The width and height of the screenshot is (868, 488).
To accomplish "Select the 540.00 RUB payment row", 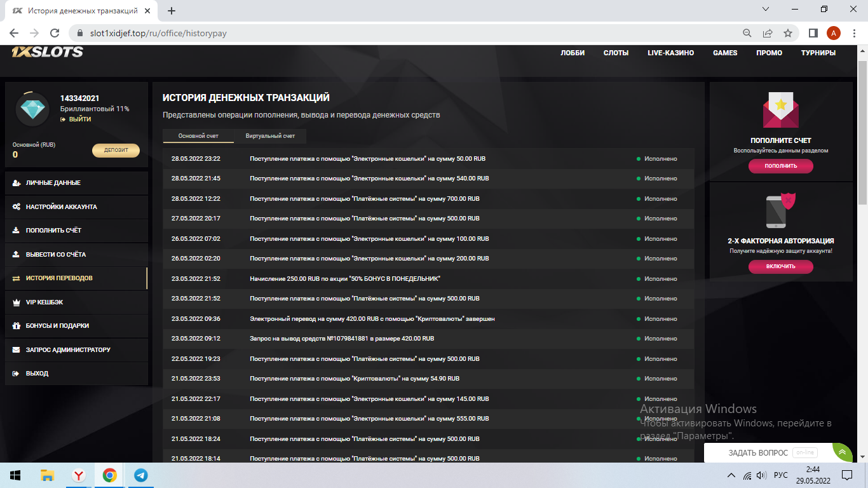I will tap(428, 179).
